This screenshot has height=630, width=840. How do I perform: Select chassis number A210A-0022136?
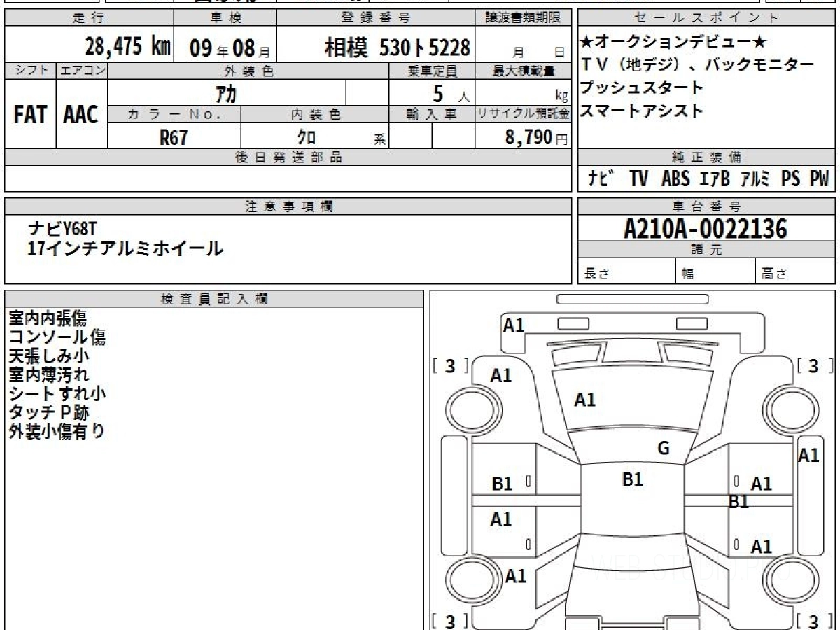coord(706,228)
